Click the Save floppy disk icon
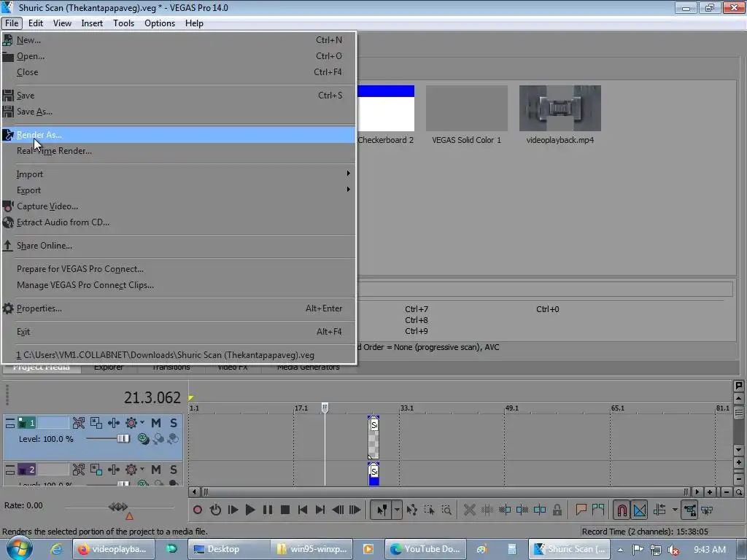The width and height of the screenshot is (747, 560). click(x=8, y=96)
